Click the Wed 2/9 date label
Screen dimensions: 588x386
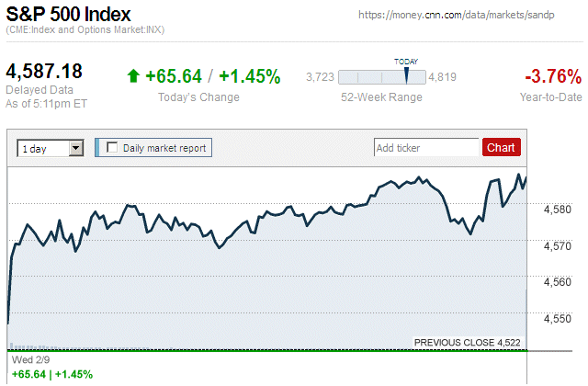(26, 360)
